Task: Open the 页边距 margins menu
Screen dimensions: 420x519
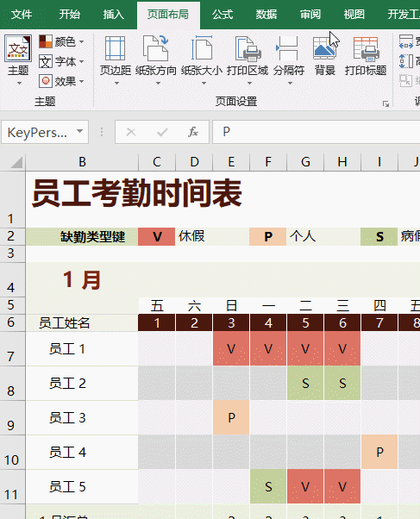Action: pyautogui.click(x=116, y=59)
